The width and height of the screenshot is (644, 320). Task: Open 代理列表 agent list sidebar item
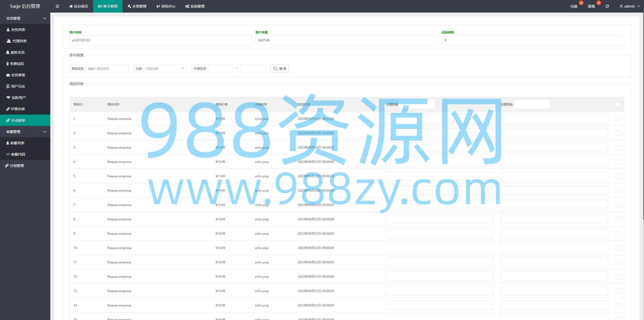point(19,41)
